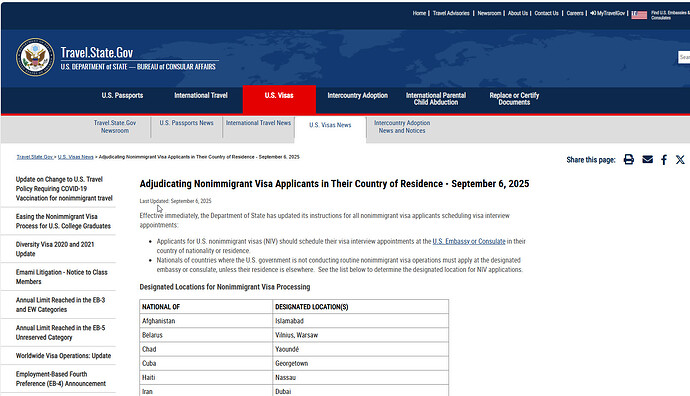Open the International Travel menu
Viewport: 690px width, 396px height.
201,95
